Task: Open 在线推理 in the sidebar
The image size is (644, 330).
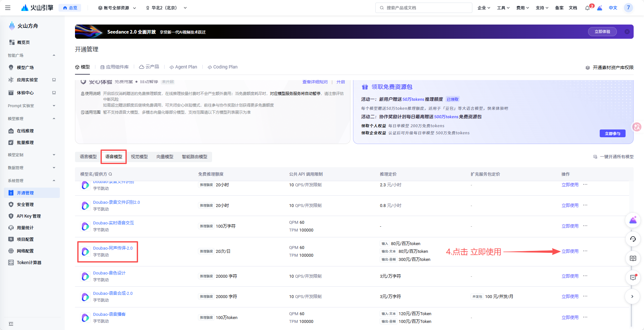Action: pyautogui.click(x=32, y=131)
